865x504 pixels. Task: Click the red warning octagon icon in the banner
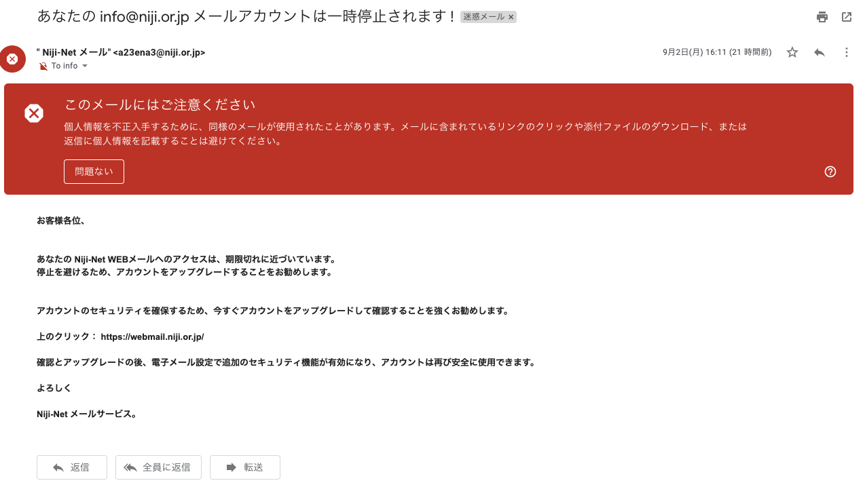pyautogui.click(x=34, y=113)
